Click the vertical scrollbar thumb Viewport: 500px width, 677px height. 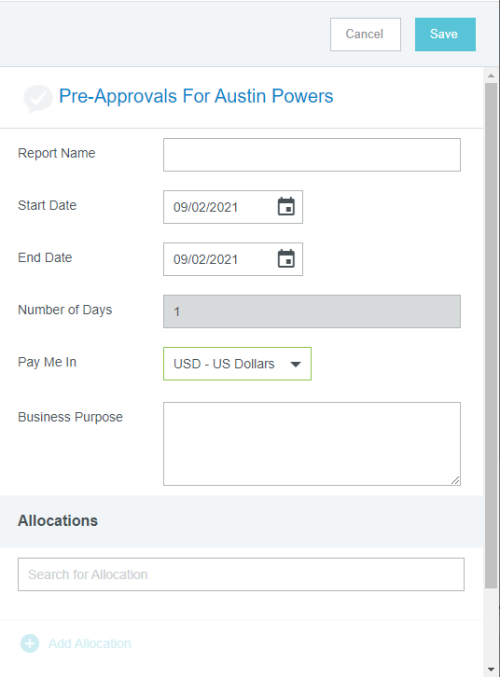(491, 335)
